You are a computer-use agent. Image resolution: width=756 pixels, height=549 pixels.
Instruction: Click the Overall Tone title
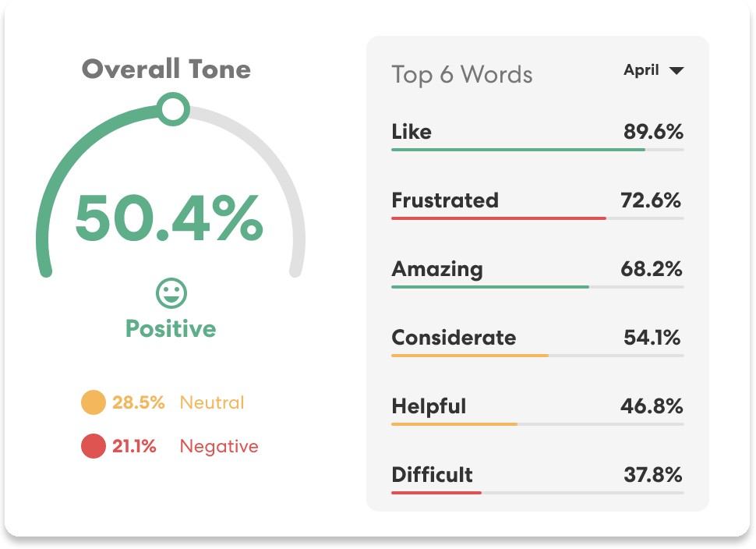pos(166,69)
